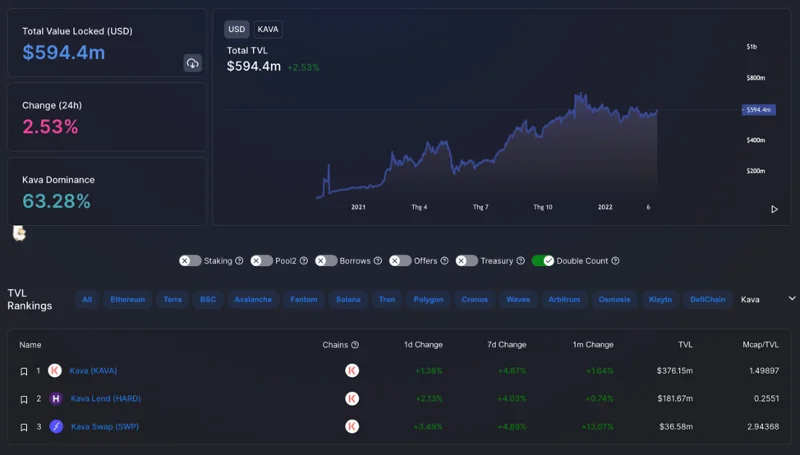Enable the Offers toggle
The width and height of the screenshot is (800, 455).
(x=400, y=261)
